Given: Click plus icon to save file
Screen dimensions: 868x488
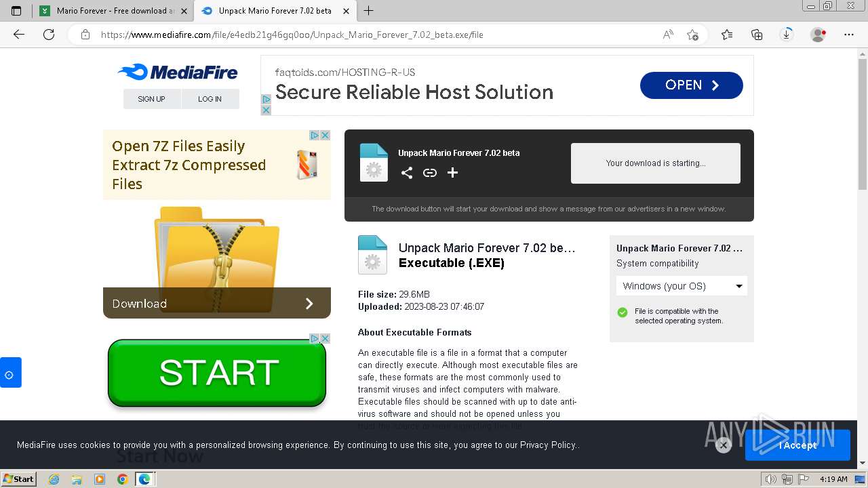Looking at the screenshot, I should [452, 173].
